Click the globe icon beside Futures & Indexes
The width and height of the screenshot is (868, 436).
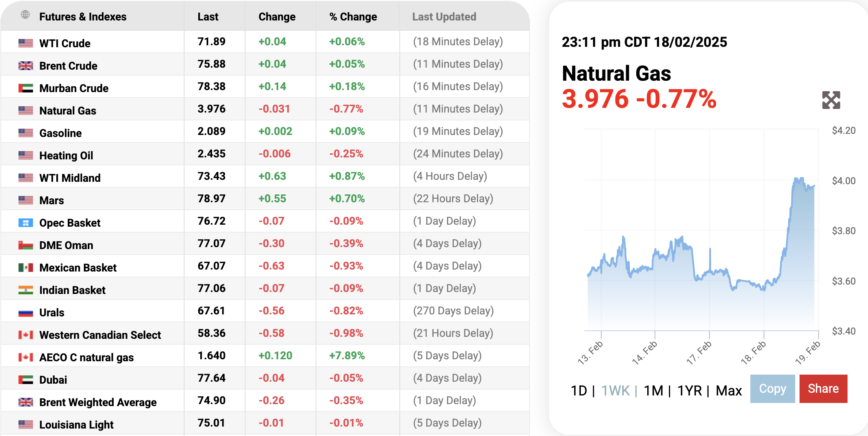pos(25,15)
